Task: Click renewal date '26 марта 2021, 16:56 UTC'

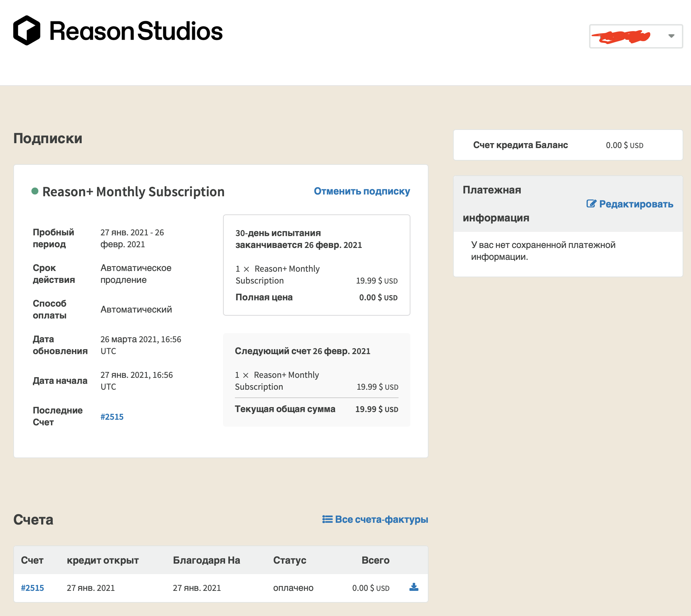Action: tap(141, 345)
